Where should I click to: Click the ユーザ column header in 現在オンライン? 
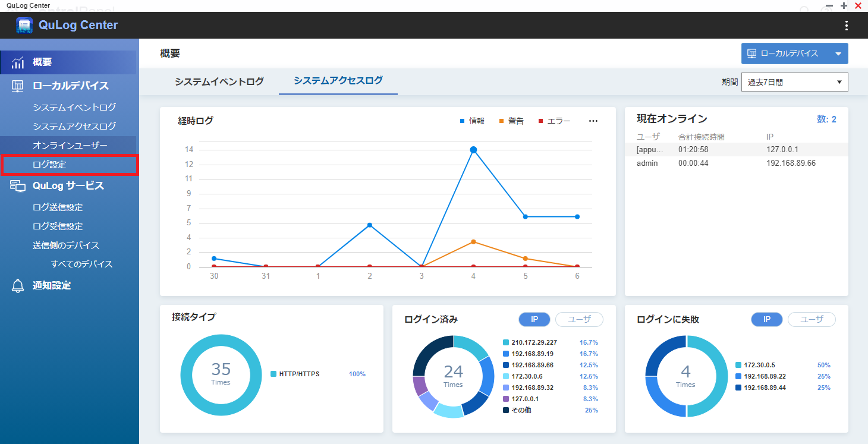coord(649,137)
